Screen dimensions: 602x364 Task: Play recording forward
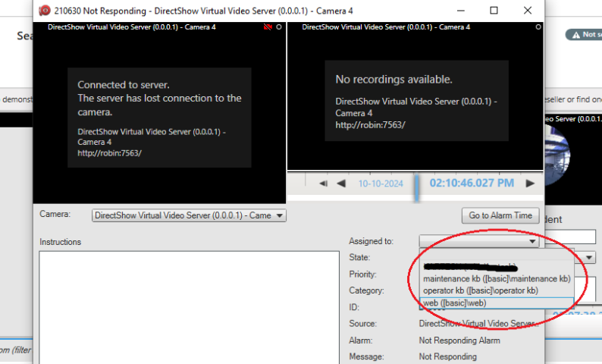click(530, 183)
